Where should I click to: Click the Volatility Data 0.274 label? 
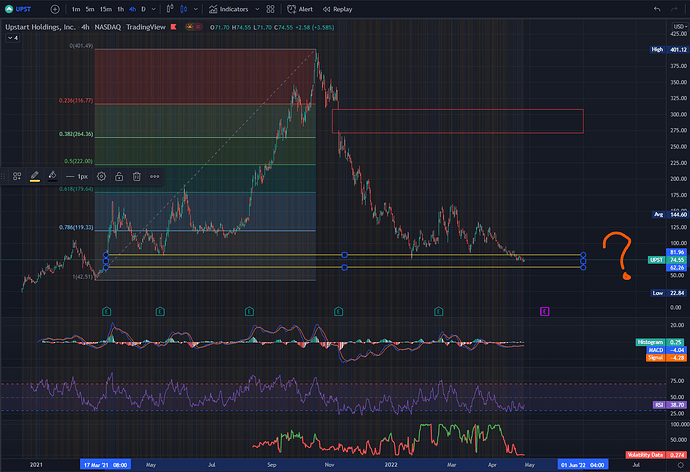tap(656, 455)
